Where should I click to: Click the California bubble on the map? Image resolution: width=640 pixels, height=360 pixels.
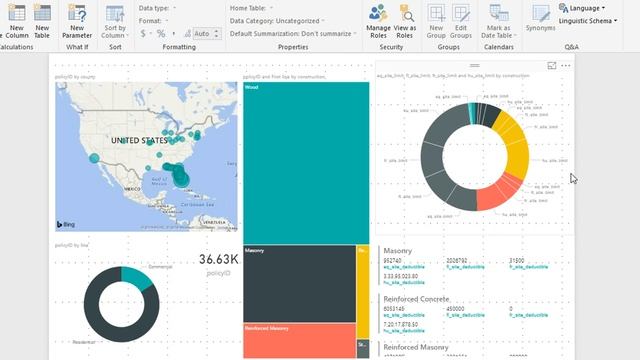[94, 158]
